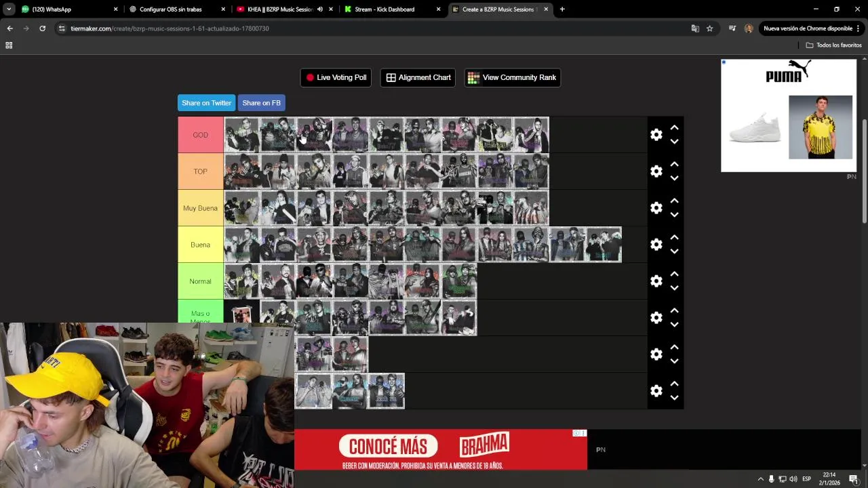Open Alignment Chart button
The height and width of the screenshot is (488, 868).
click(x=418, y=77)
